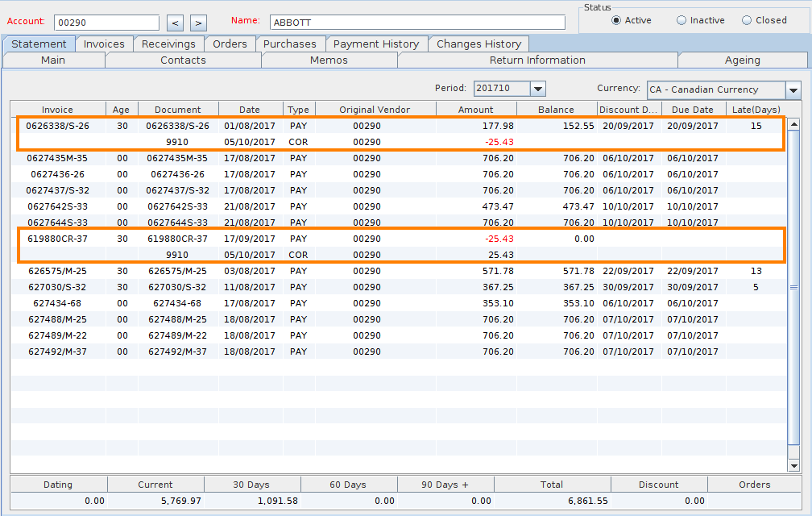The width and height of the screenshot is (812, 516).
Task: Go to previous account with < button
Action: (176, 23)
